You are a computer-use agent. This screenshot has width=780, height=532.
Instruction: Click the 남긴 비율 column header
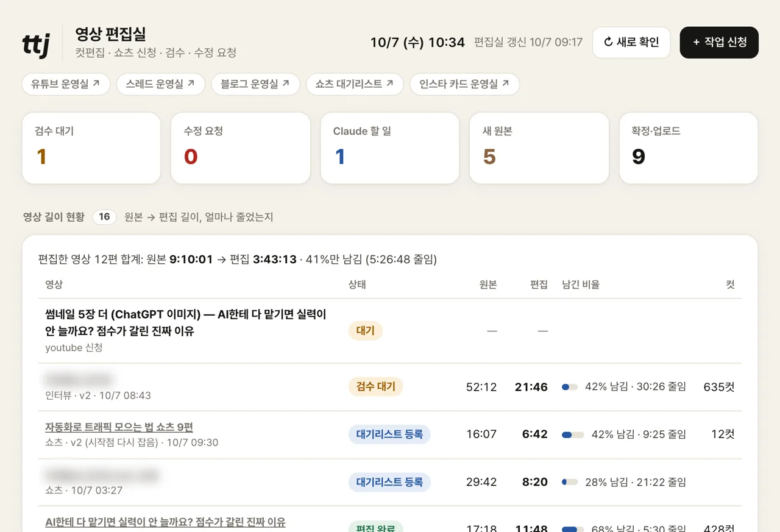pyautogui.click(x=581, y=285)
